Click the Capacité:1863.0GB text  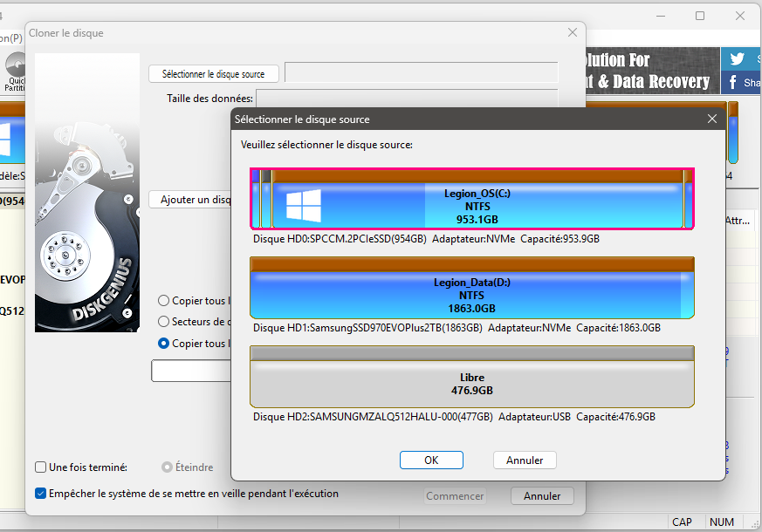[619, 328]
